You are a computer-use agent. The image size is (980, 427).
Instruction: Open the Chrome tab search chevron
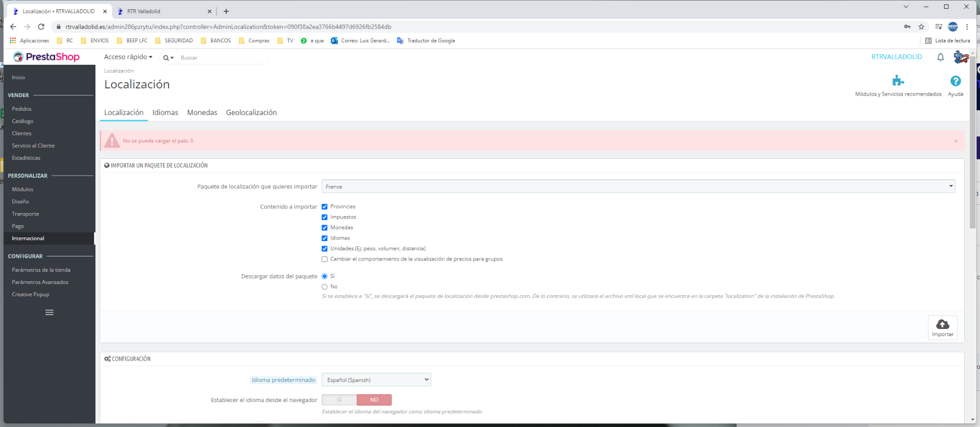(x=905, y=7)
